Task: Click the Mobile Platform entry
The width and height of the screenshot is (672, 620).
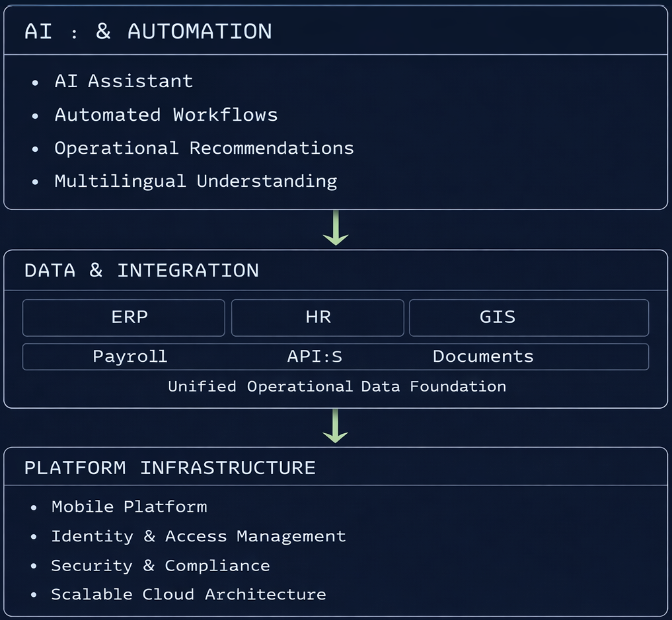Action: pyautogui.click(x=129, y=506)
